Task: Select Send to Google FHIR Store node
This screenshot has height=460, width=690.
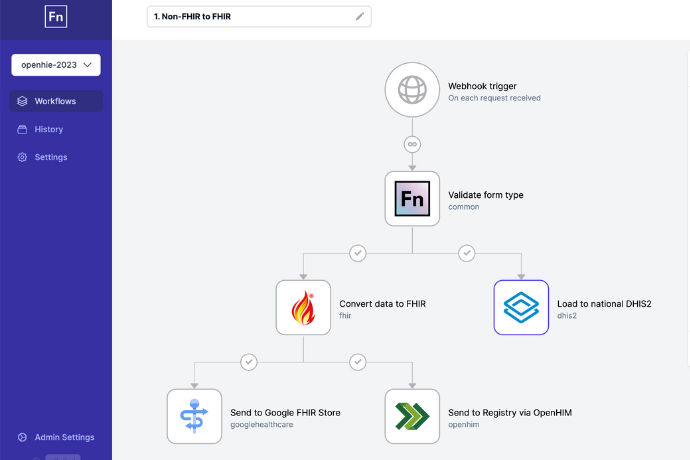Action: point(194,416)
